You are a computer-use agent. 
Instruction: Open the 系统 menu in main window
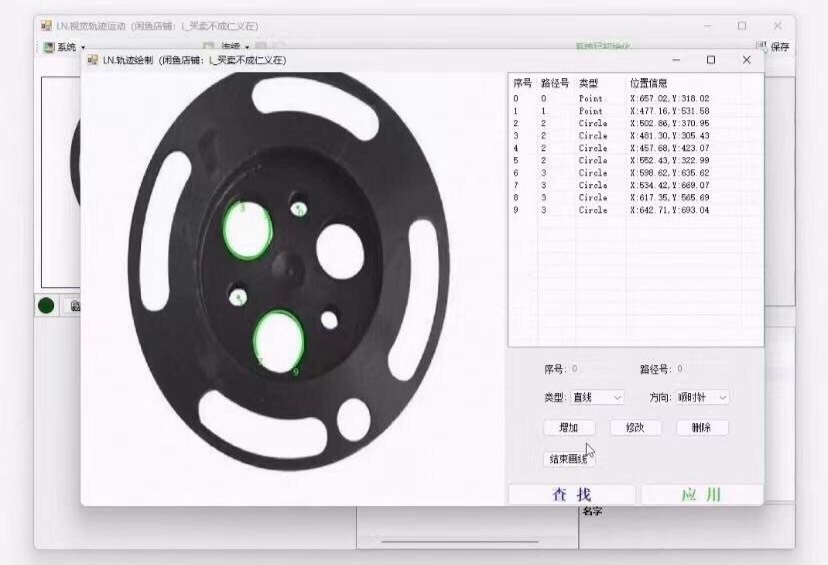[64, 47]
